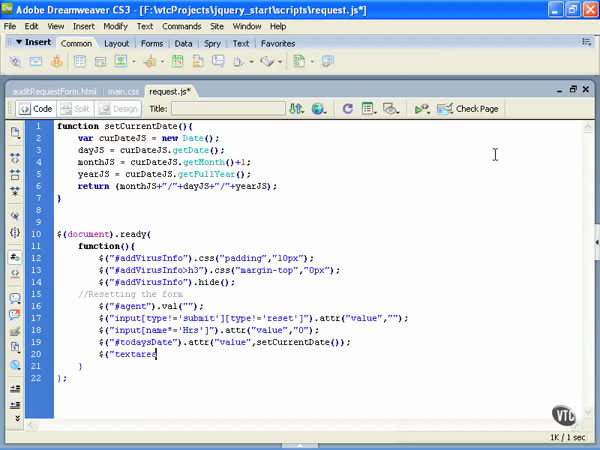Image resolution: width=600 pixels, height=450 pixels.
Task: Click the Refresh Design View icon
Action: [347, 108]
